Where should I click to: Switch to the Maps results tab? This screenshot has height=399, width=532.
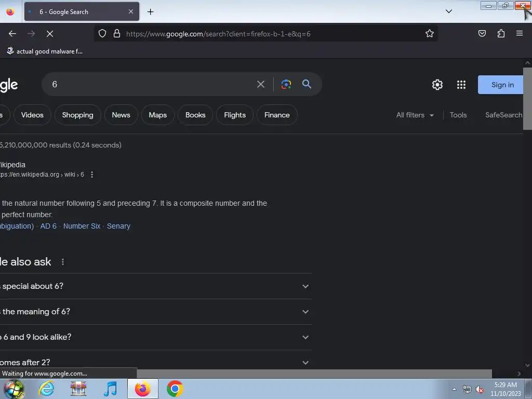(x=158, y=115)
